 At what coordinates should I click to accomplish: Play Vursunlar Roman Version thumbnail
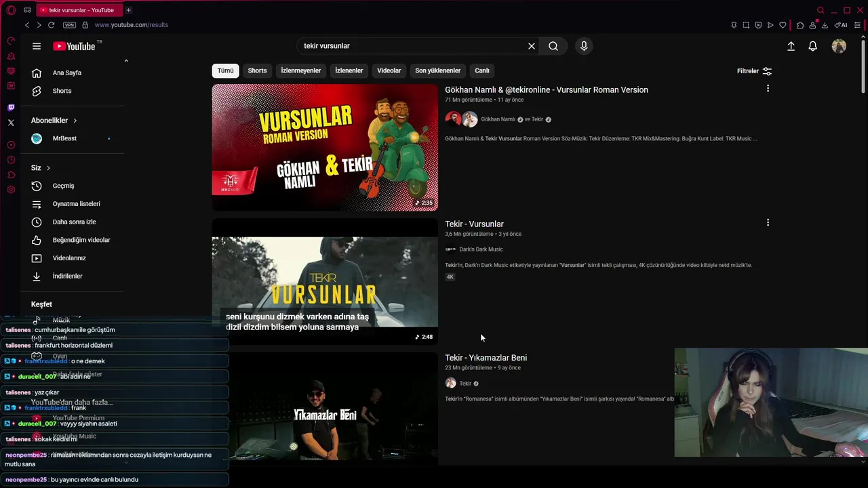(x=325, y=147)
